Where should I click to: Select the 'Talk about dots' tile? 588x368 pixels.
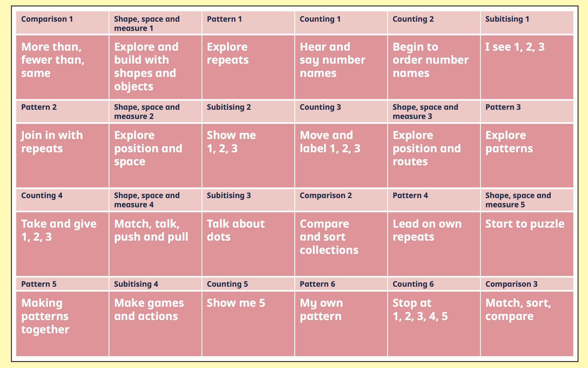tap(248, 244)
